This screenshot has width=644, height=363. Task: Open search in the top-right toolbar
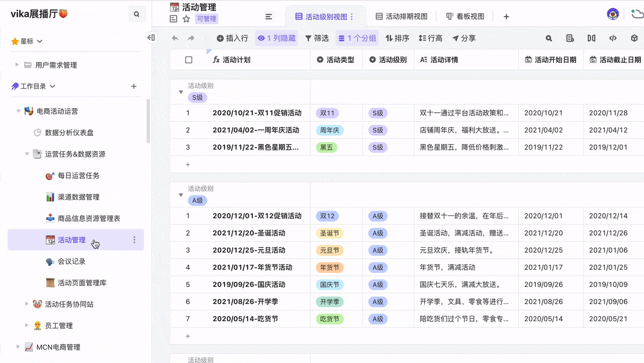pyautogui.click(x=549, y=38)
